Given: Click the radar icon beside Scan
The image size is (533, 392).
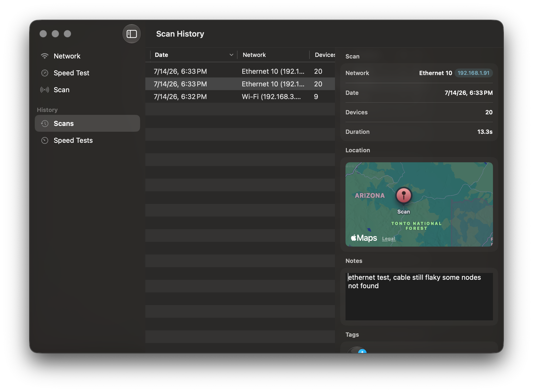Looking at the screenshot, I should click(45, 90).
